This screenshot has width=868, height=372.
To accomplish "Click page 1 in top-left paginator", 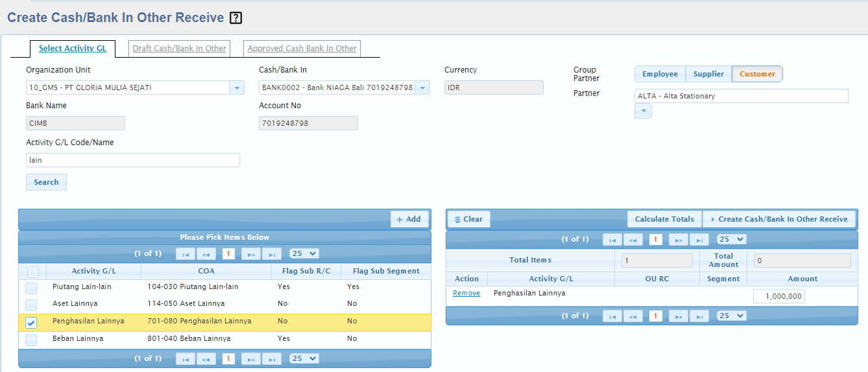I will [x=228, y=253].
